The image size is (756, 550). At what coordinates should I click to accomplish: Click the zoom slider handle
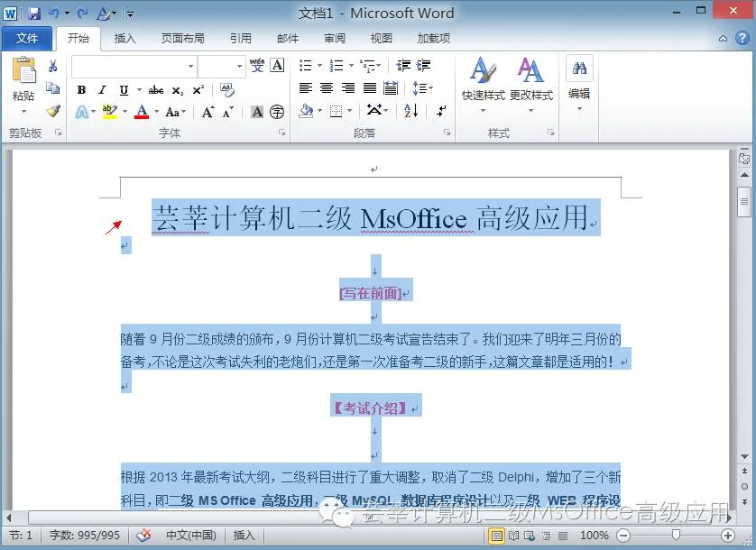coord(676,535)
